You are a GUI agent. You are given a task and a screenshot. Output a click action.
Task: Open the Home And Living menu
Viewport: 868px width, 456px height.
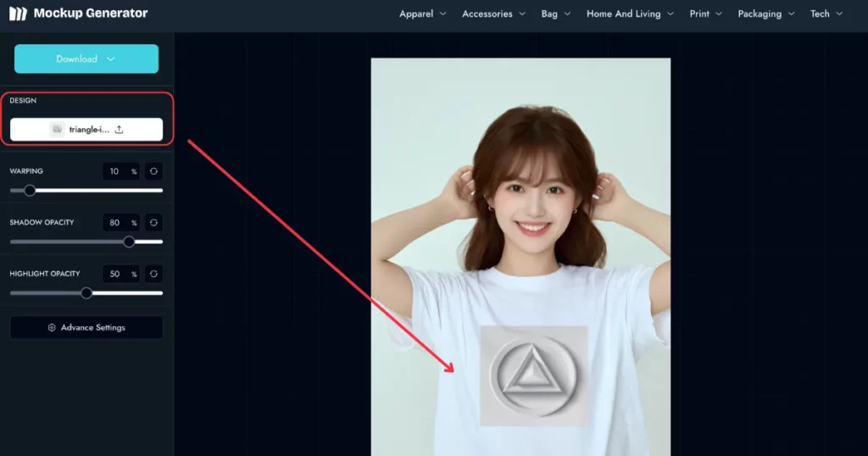pyautogui.click(x=630, y=14)
